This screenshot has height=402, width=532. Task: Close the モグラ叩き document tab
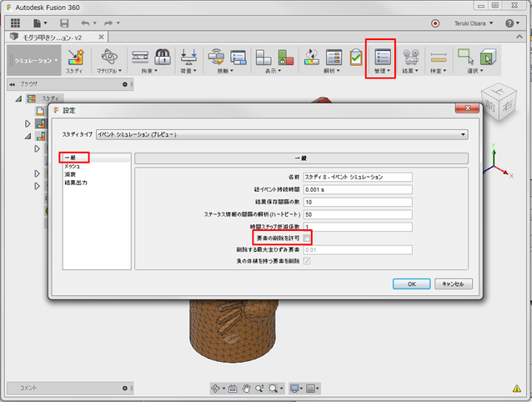click(x=101, y=37)
